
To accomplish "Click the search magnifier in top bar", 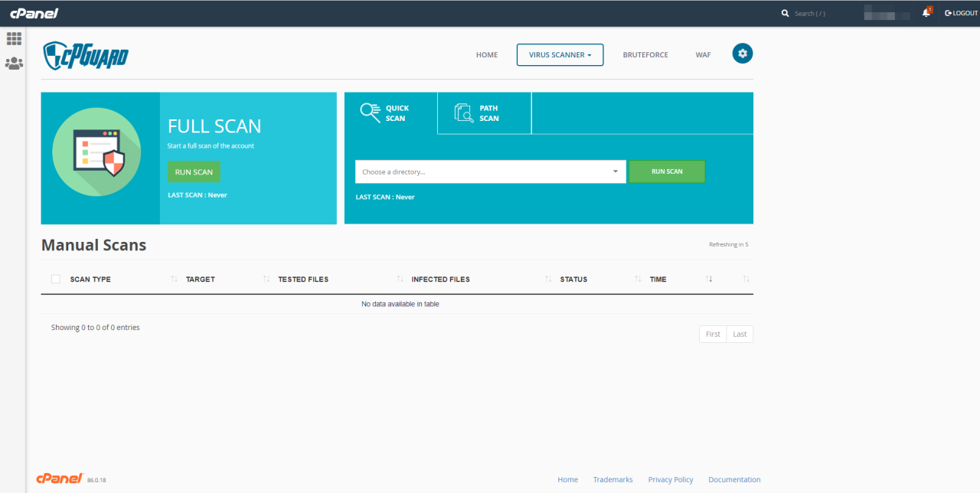I will coord(784,13).
